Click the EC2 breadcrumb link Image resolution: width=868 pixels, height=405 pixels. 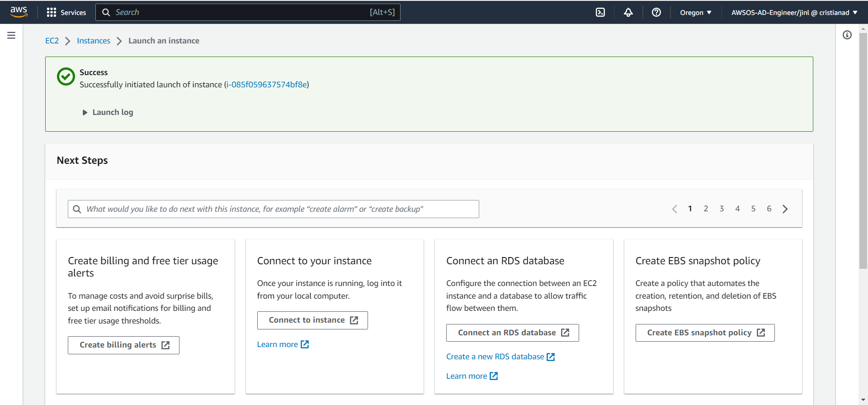click(x=52, y=41)
